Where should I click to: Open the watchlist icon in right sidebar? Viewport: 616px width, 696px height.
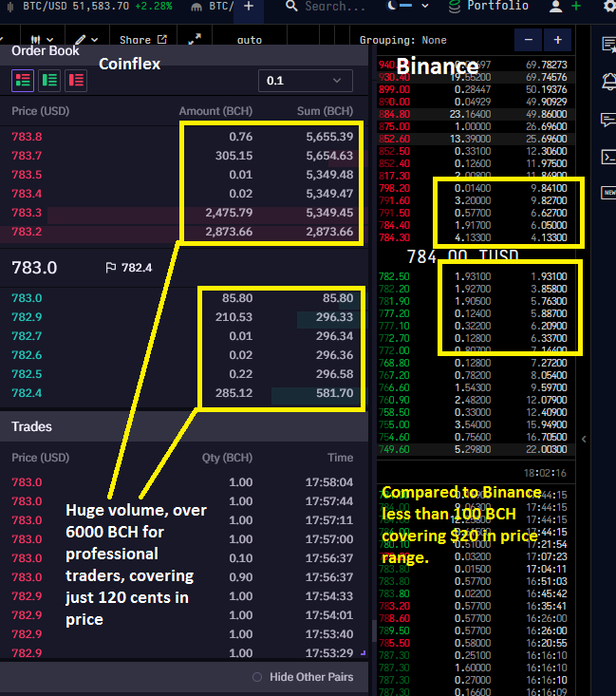pyautogui.click(x=608, y=45)
